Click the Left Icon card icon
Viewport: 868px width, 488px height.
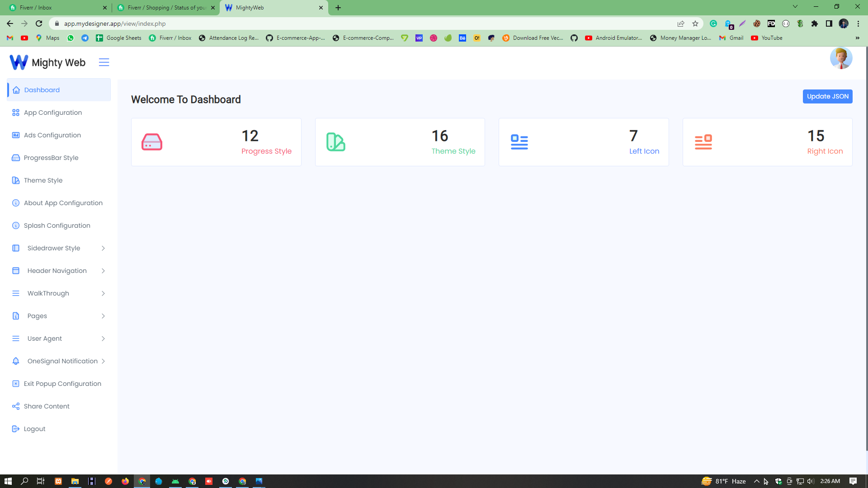(x=519, y=142)
